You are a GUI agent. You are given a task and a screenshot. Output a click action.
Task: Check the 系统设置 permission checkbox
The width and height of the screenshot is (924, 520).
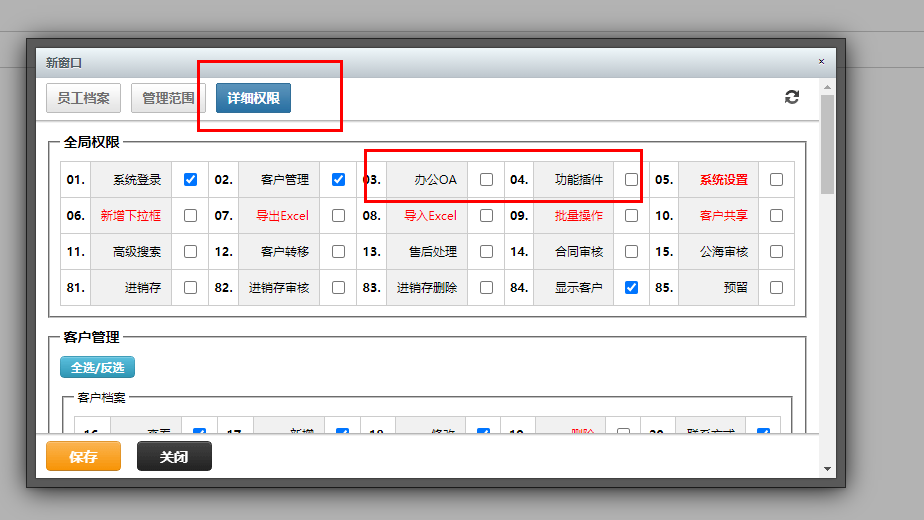point(776,179)
